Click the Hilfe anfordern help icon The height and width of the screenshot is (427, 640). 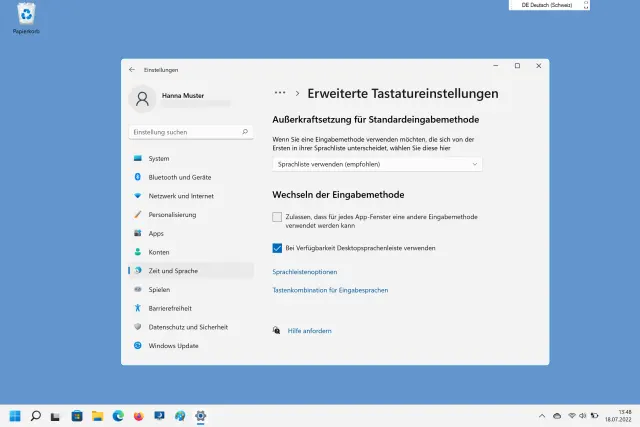point(276,330)
